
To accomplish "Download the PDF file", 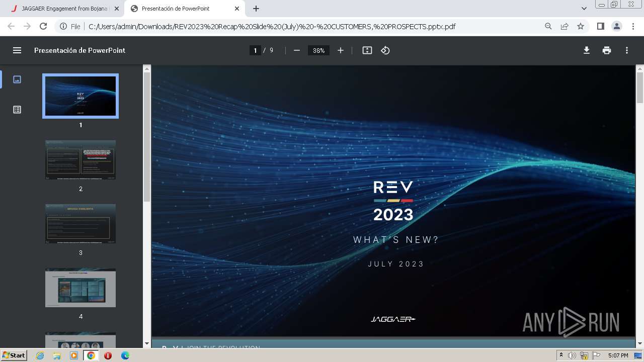I will (587, 50).
